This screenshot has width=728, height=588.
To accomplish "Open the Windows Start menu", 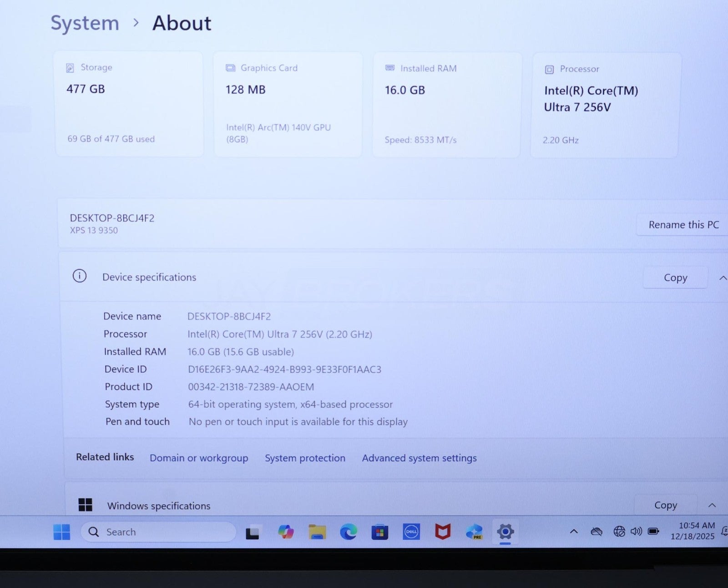I will coord(61,532).
